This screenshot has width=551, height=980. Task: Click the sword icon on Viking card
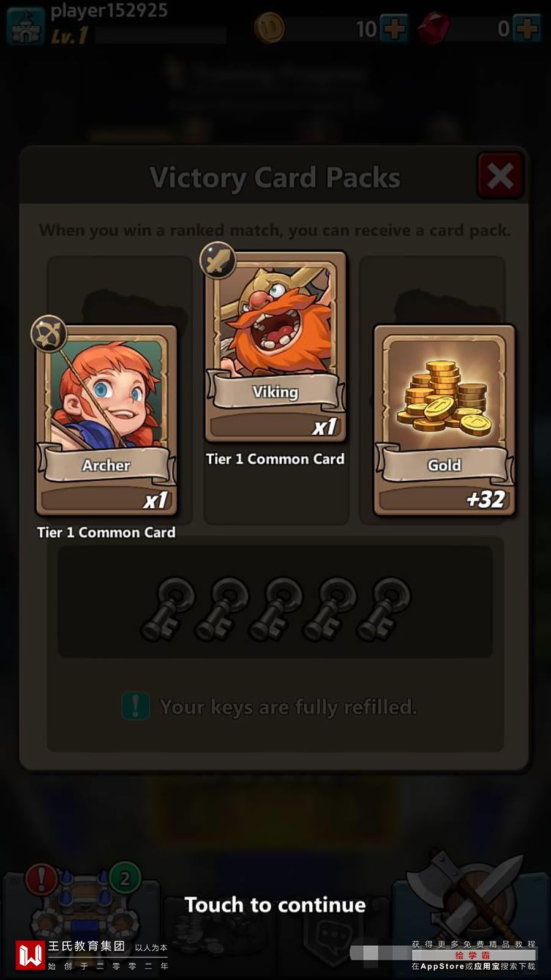coord(218,260)
